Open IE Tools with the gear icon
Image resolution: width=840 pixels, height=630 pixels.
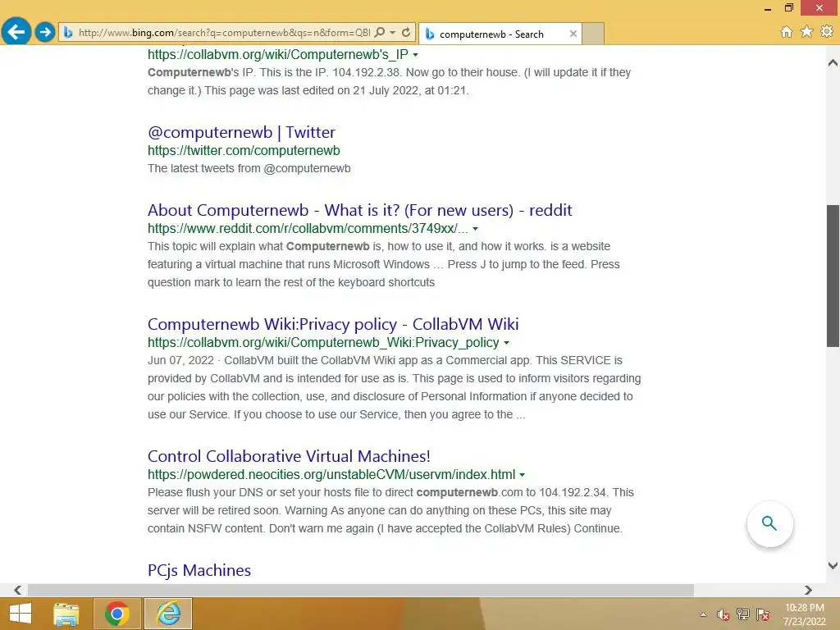[x=827, y=32]
